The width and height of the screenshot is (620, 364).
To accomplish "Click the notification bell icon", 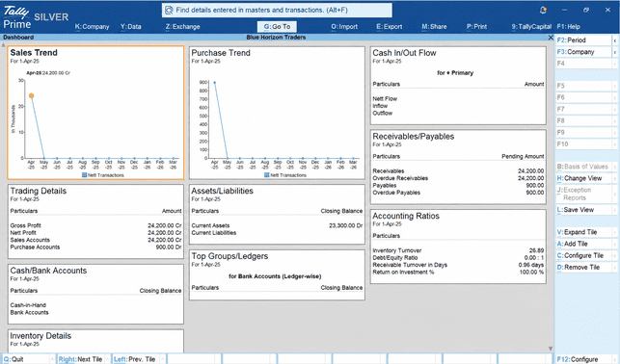I will tap(543, 11).
